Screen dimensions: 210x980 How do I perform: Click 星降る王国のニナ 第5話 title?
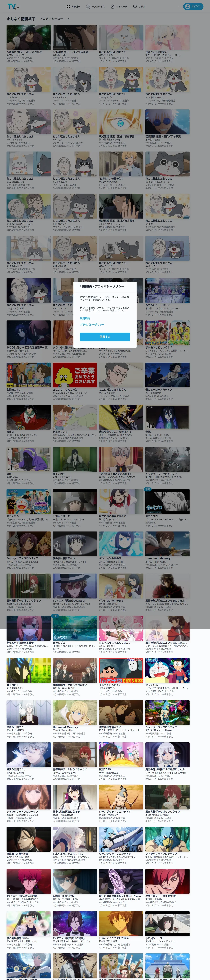pyautogui.click(x=16, y=769)
